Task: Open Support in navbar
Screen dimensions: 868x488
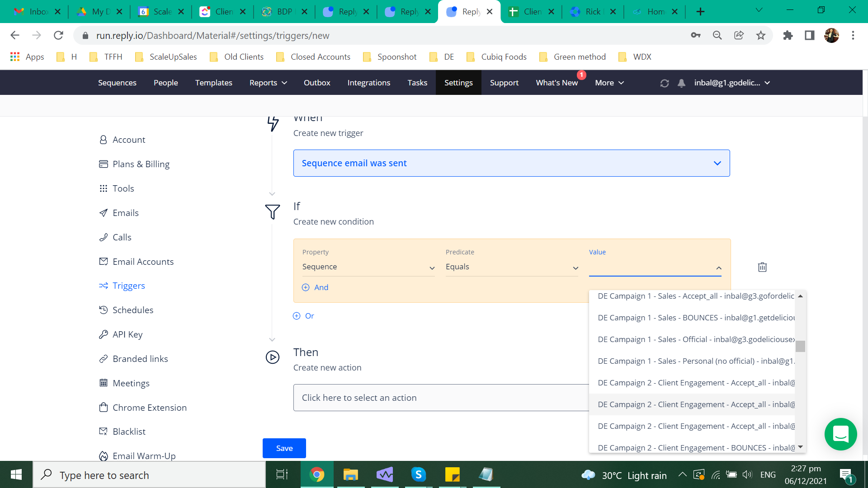Action: point(504,83)
